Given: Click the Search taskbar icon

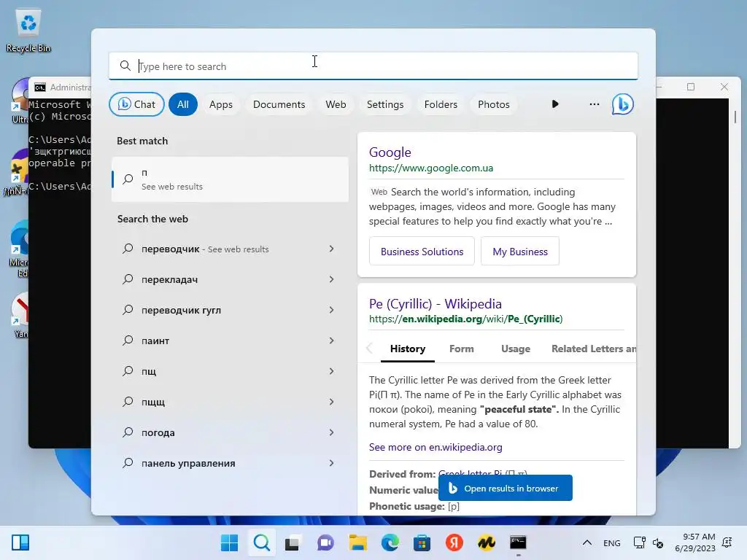Looking at the screenshot, I should pyautogui.click(x=262, y=542).
